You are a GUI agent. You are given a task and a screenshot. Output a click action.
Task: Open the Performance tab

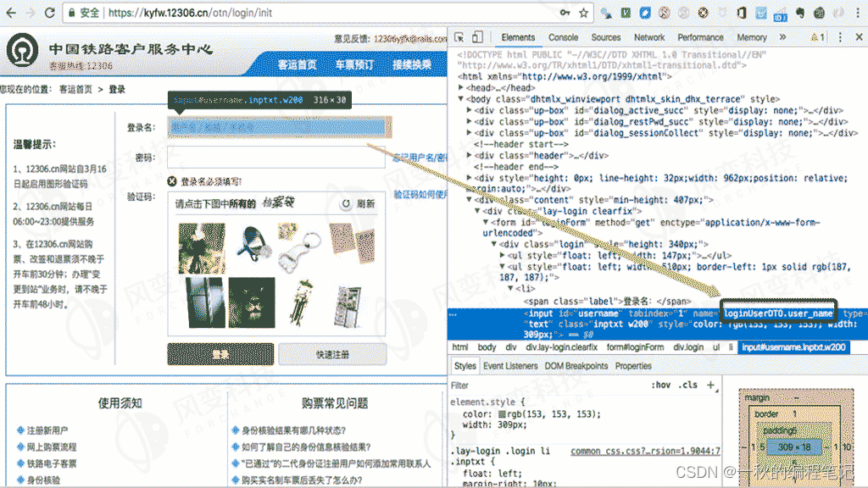tap(700, 37)
